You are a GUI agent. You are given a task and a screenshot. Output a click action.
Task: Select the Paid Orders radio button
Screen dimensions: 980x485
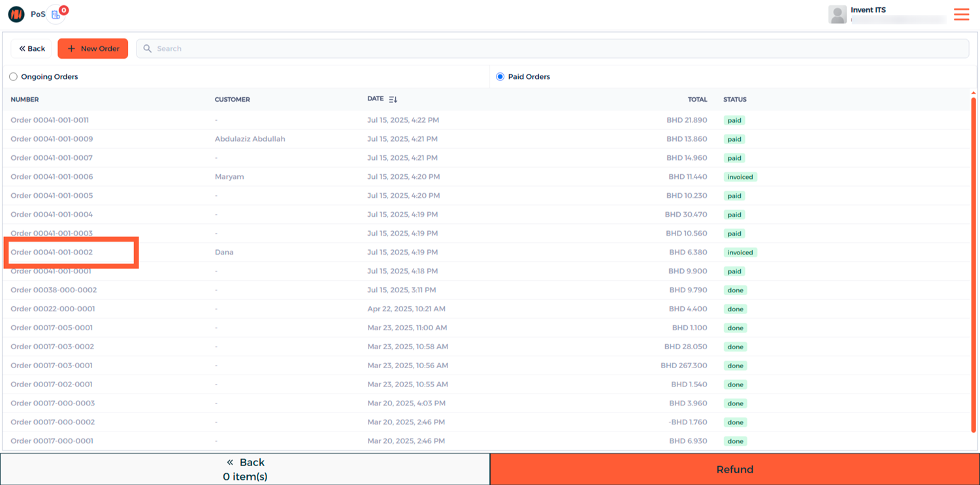pos(500,77)
